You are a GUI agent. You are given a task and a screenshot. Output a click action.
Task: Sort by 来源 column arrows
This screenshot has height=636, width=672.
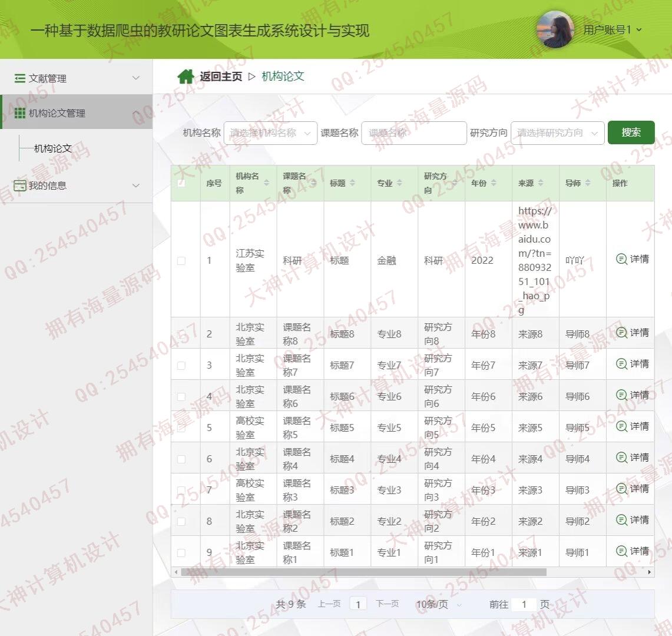(541, 183)
